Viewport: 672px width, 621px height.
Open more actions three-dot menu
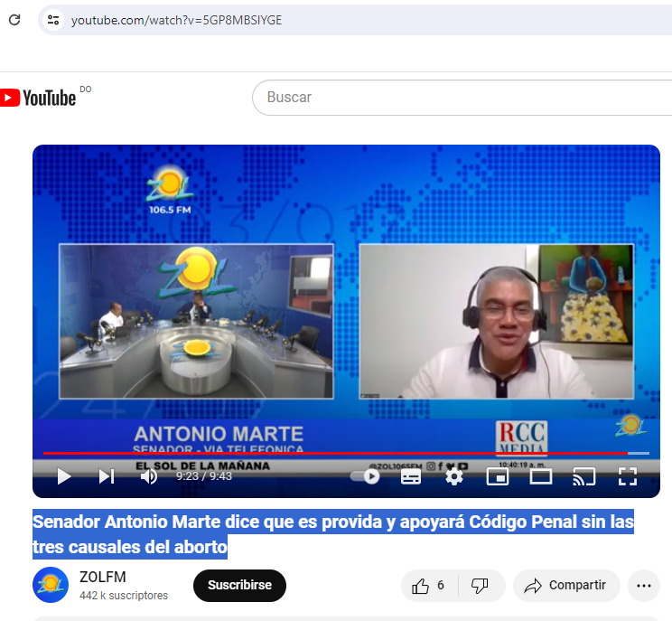[x=644, y=586]
